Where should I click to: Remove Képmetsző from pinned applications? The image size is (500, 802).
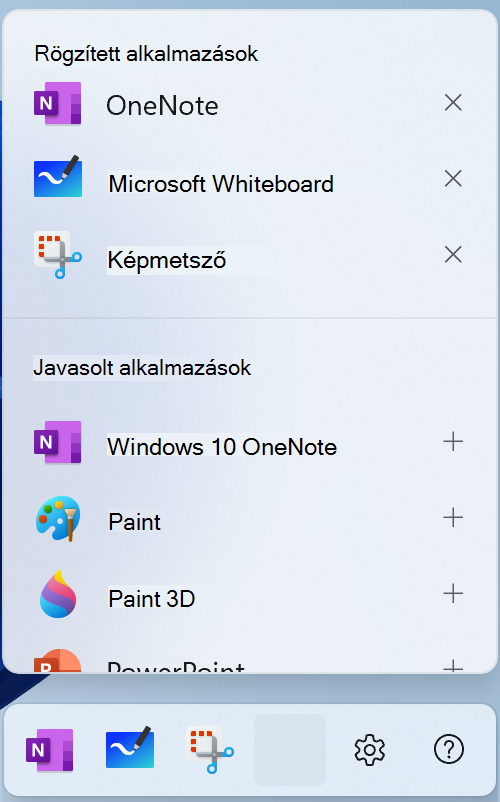point(453,254)
